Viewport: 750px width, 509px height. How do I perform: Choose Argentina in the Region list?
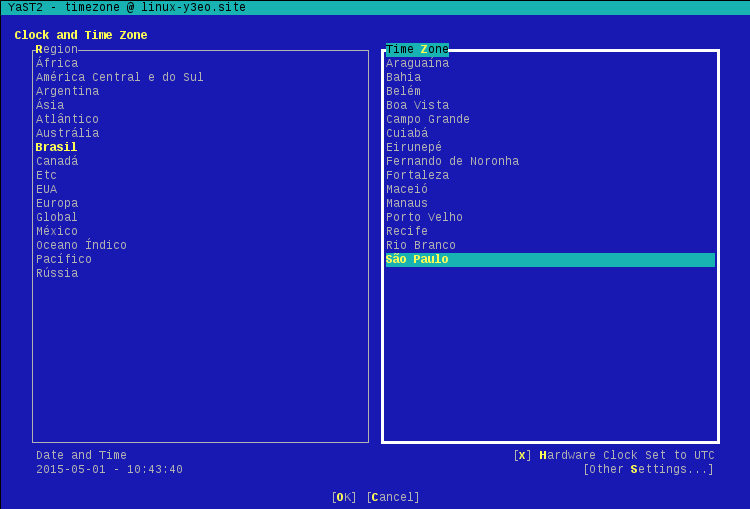67,91
